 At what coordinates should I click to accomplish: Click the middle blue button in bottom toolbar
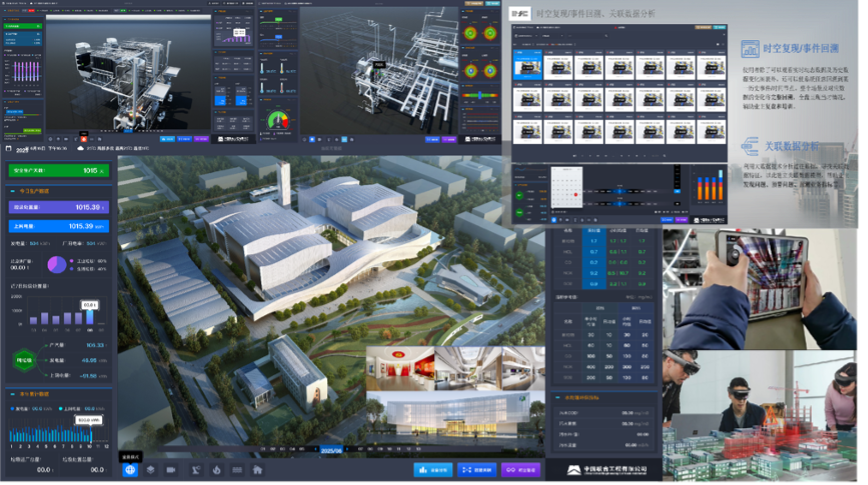[477, 469]
